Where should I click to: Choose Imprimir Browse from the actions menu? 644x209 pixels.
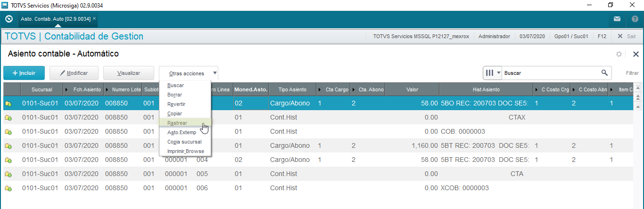click(x=186, y=151)
